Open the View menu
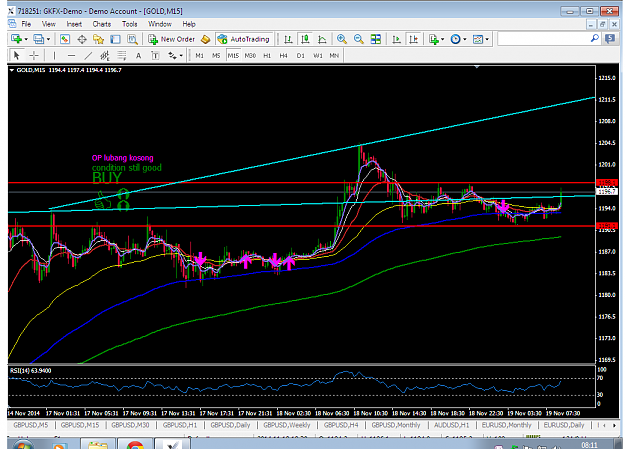 tap(49, 24)
